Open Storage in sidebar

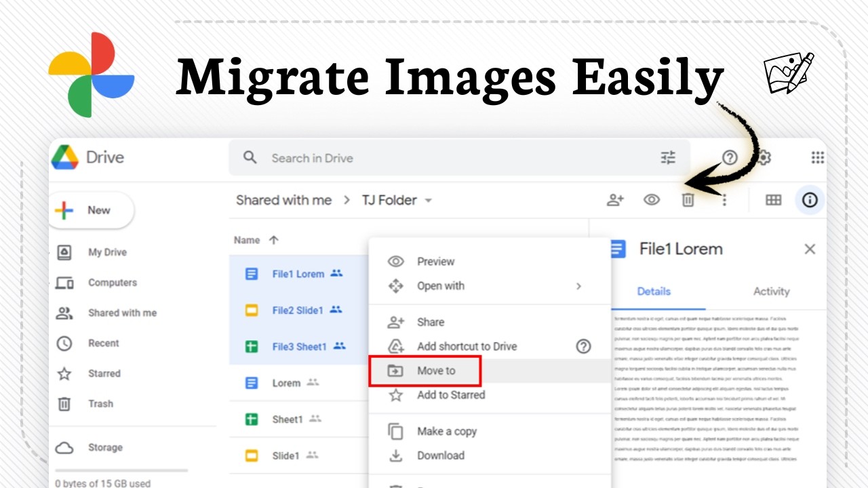[x=105, y=447]
